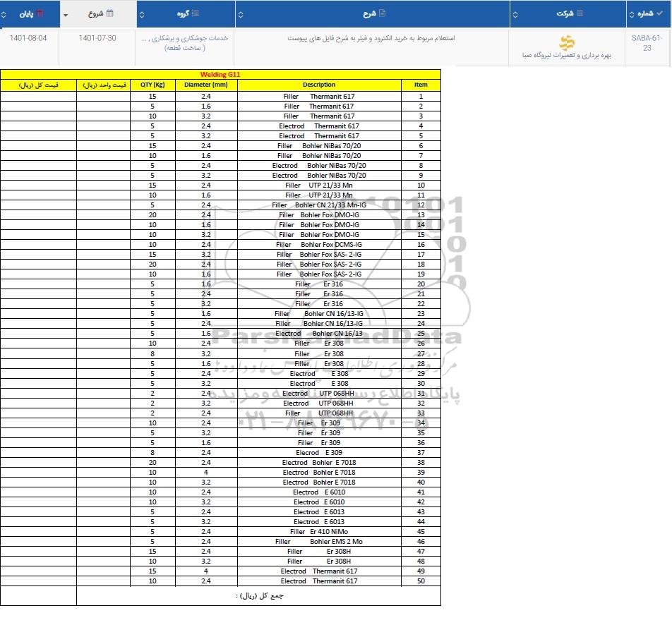Click the document icon beside شرح header

383,13
